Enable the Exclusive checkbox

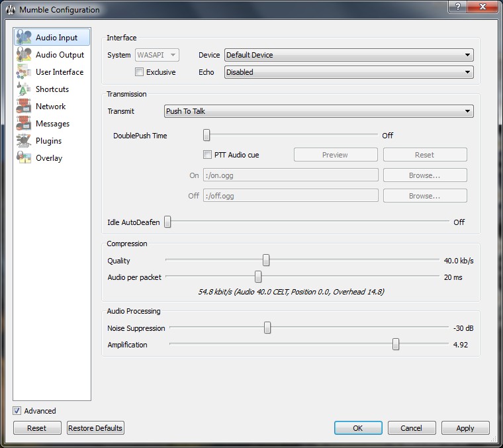(139, 72)
